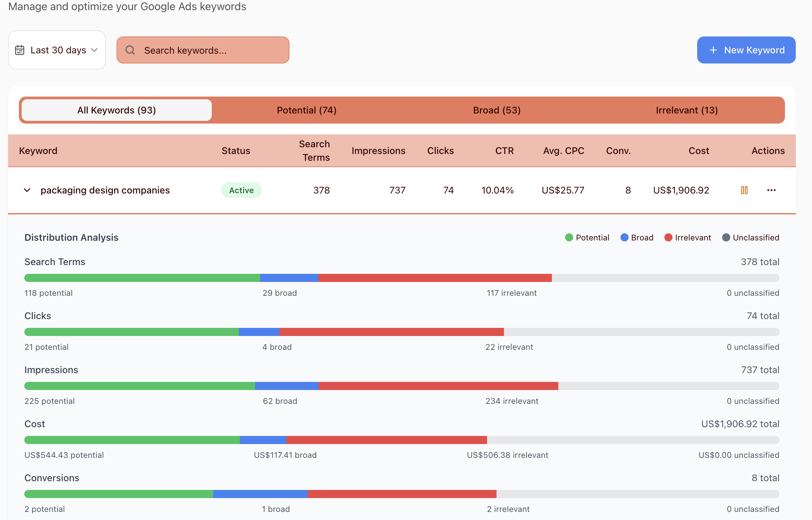Click the magnifier search icon
The width and height of the screenshot is (812, 520).
[x=130, y=50]
